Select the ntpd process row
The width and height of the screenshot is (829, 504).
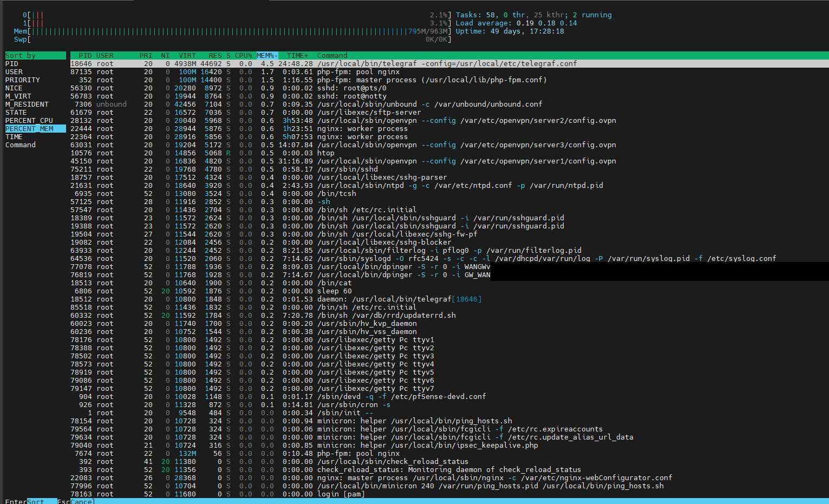(x=449, y=186)
